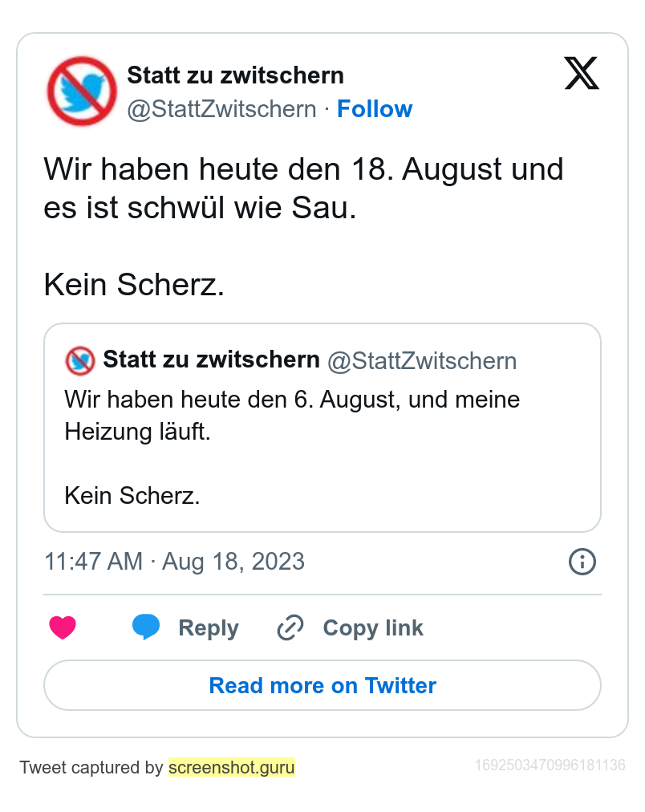
Task: Click the small avatar in the quoted tweet
Action: click(80, 360)
